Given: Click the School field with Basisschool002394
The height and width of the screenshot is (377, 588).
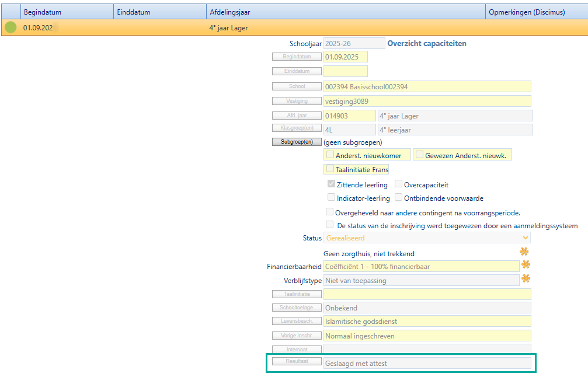Looking at the screenshot, I should pos(427,86).
